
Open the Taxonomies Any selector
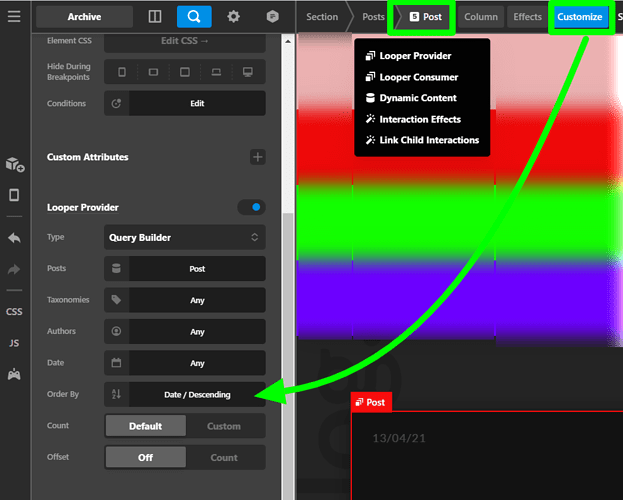pyautogui.click(x=197, y=300)
